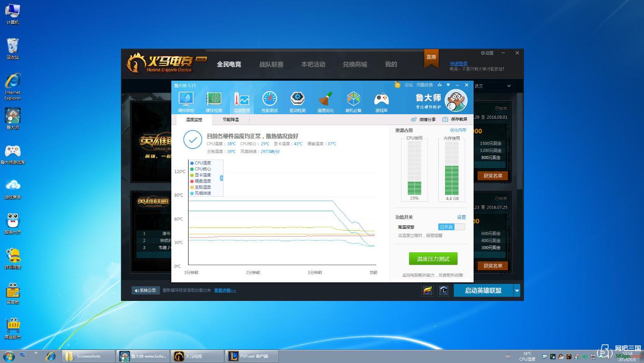Open 问题反馈 feedback link
This screenshot has height=363, width=644.
(425, 85)
